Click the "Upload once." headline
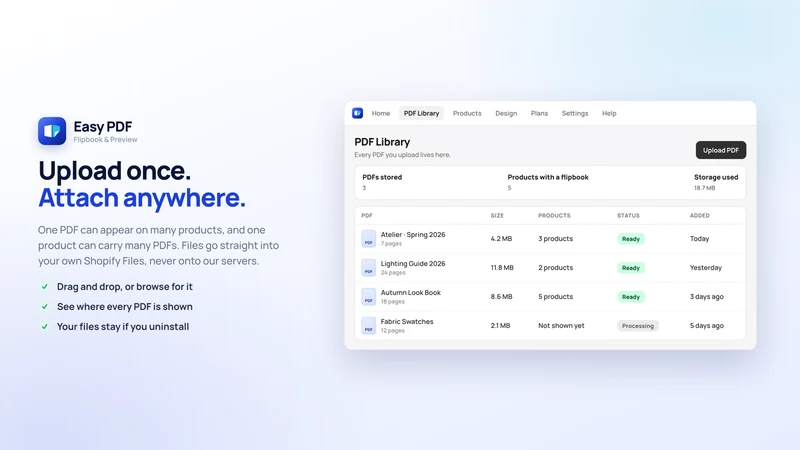The width and height of the screenshot is (800, 450). click(x=114, y=170)
